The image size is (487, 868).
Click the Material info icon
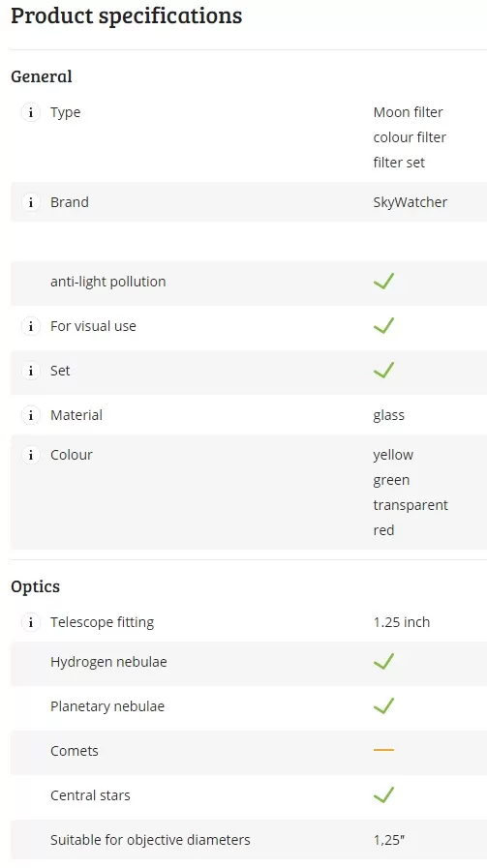click(31, 415)
